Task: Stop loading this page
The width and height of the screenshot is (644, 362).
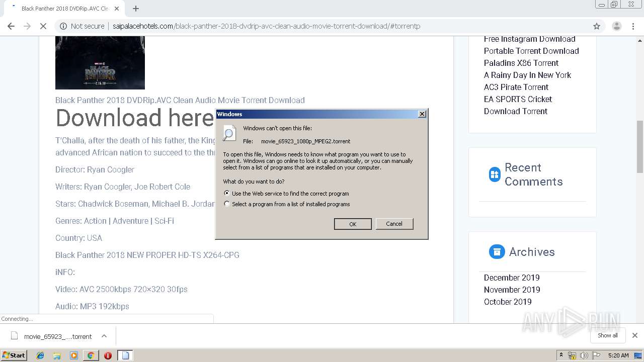Action: tap(43, 26)
